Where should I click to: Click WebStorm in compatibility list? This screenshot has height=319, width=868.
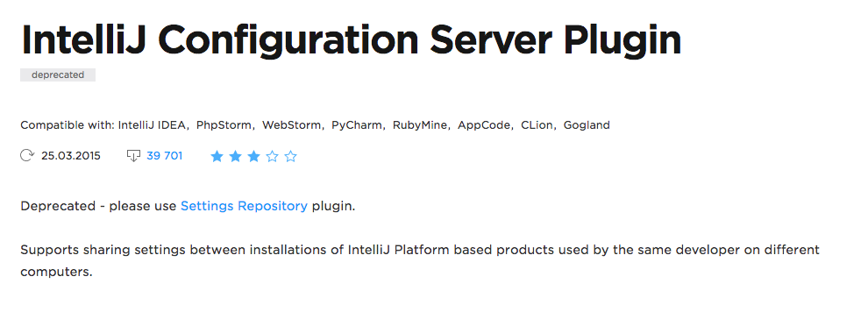pos(292,125)
